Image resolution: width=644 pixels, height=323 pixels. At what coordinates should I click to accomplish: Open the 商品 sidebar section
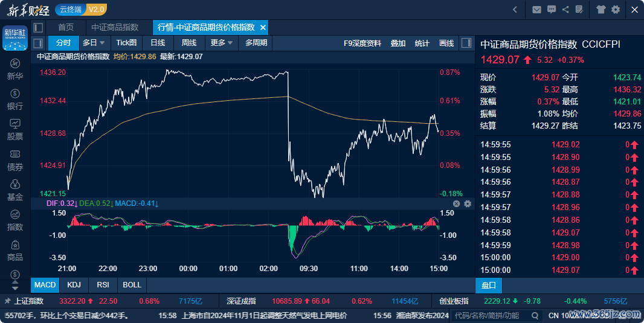(14, 251)
